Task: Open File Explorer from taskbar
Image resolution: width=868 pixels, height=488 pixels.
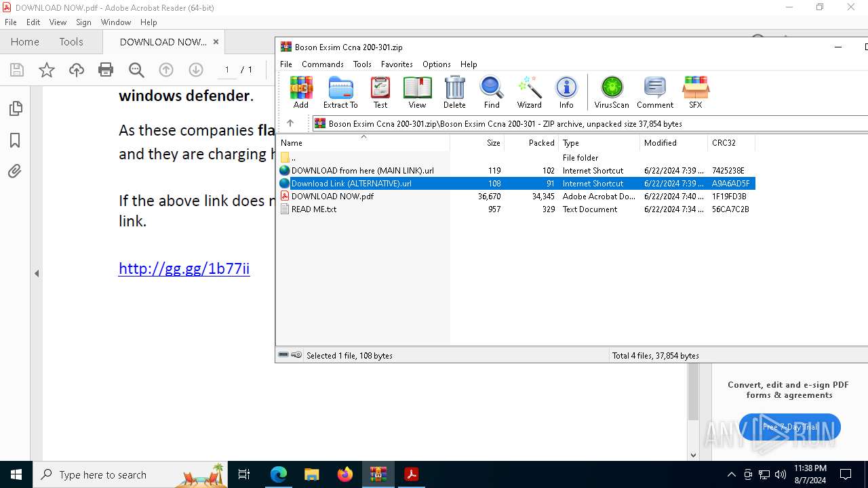Action: point(311,474)
